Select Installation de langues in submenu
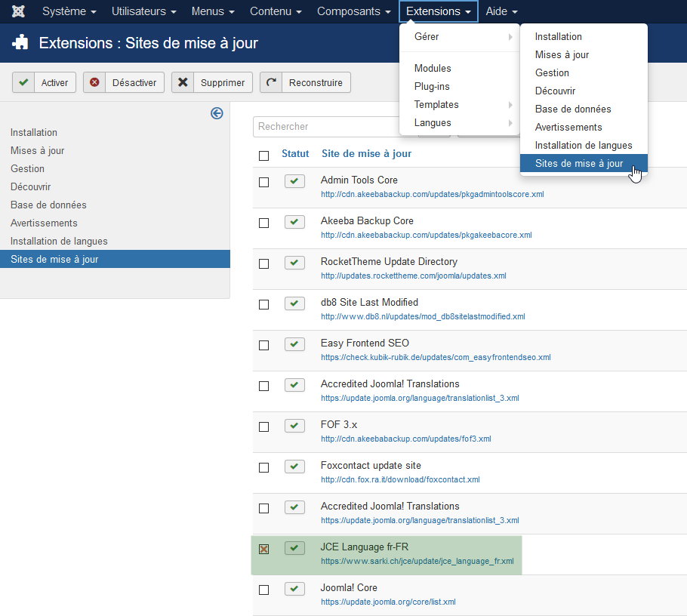The width and height of the screenshot is (687, 616). tap(584, 146)
